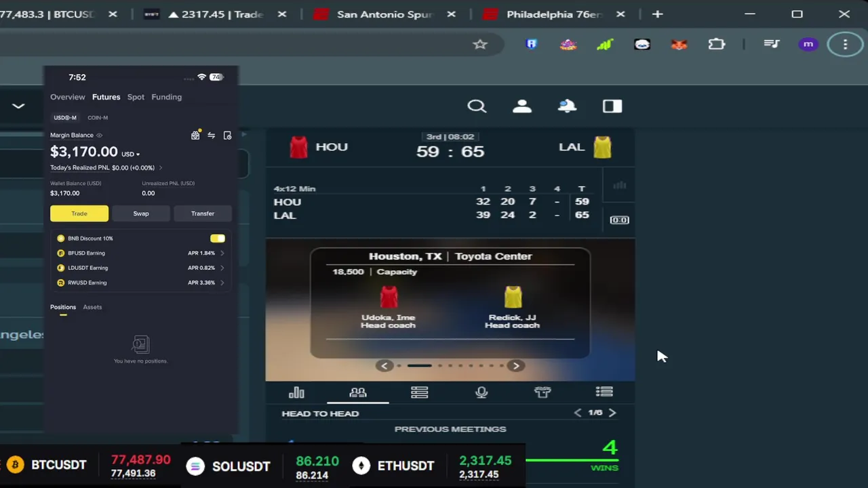Click the Solana logo in ticker bar
Screen dimensions: 868x488
[195, 466]
